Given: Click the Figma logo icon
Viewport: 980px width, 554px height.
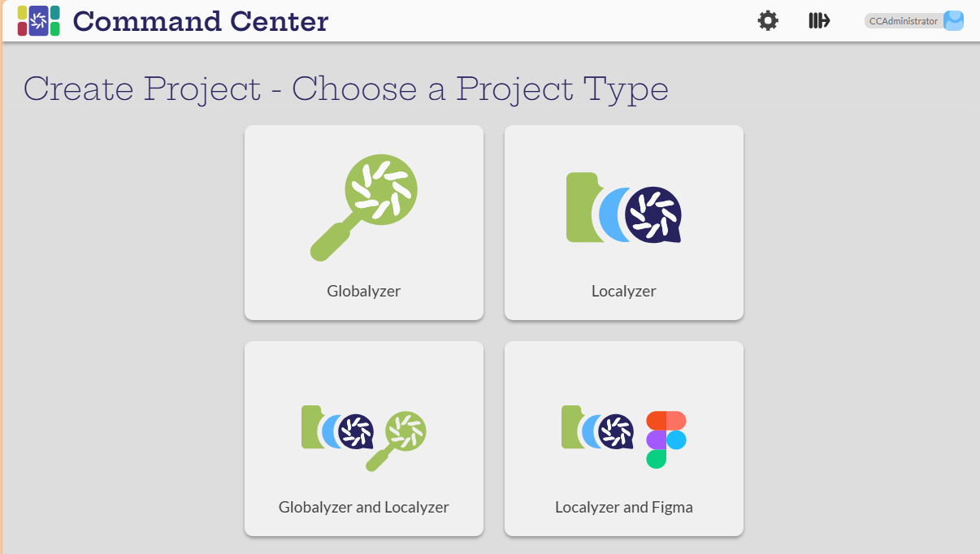Looking at the screenshot, I should point(666,439).
